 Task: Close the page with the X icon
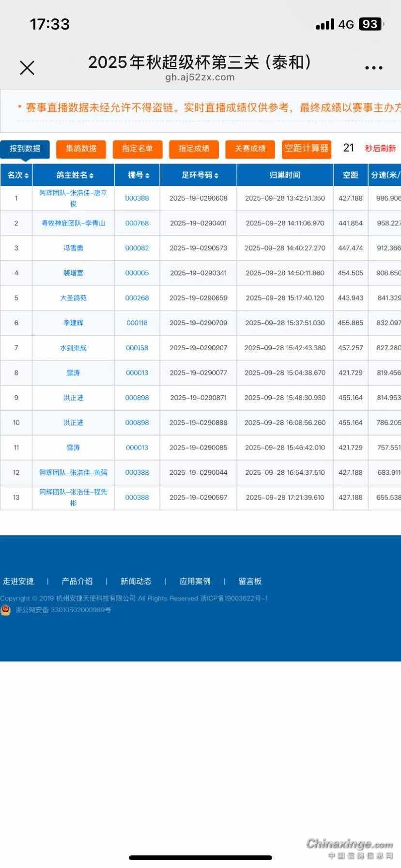(27, 68)
